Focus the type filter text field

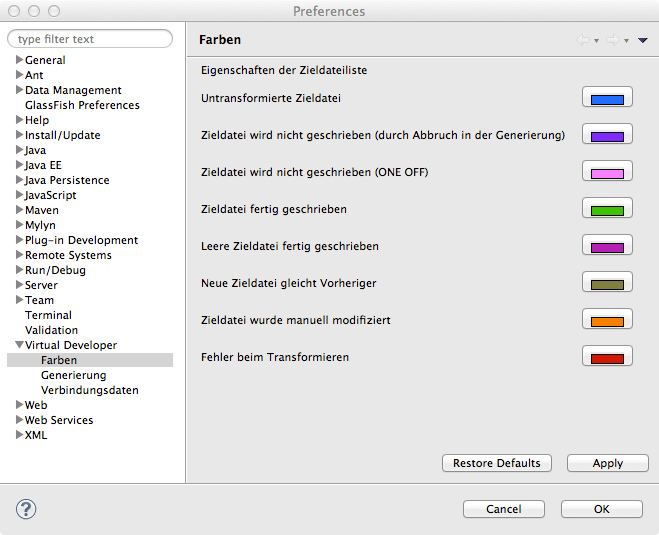[90, 39]
